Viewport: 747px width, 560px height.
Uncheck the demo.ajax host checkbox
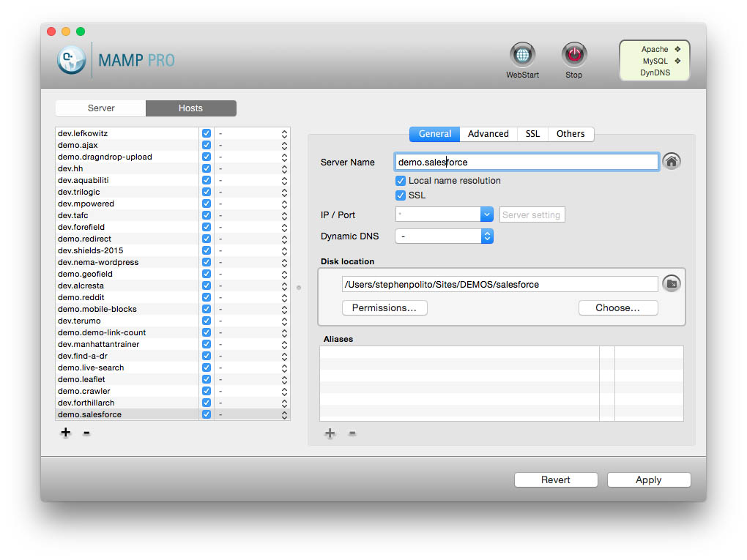[x=207, y=145]
